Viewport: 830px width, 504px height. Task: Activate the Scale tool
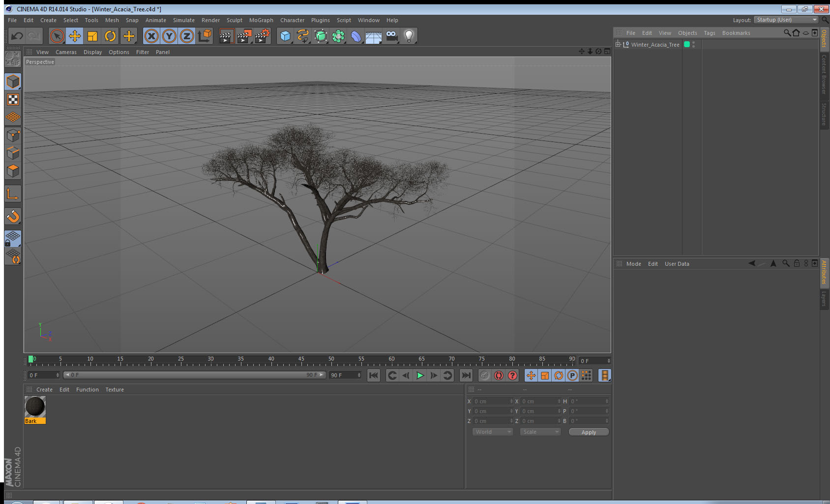(92, 36)
